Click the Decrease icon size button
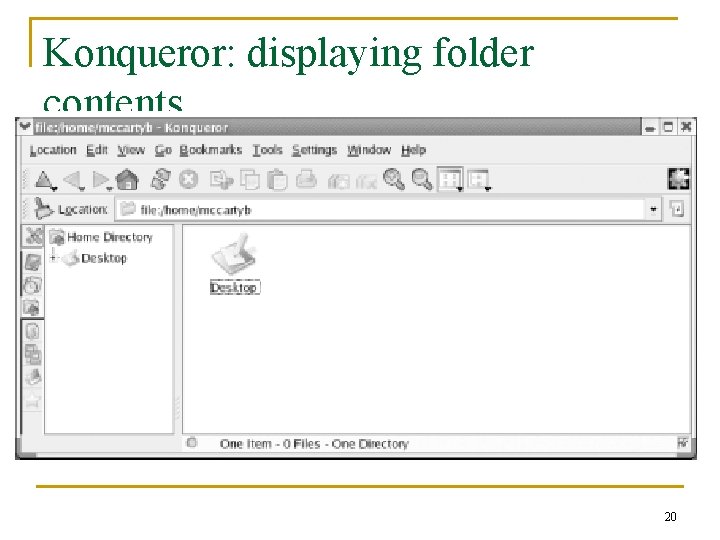 click(x=366, y=180)
